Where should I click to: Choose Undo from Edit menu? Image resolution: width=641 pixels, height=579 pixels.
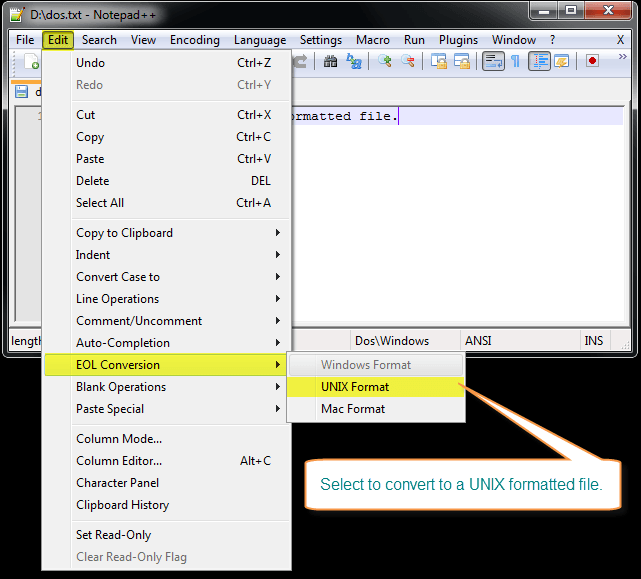(x=168, y=63)
